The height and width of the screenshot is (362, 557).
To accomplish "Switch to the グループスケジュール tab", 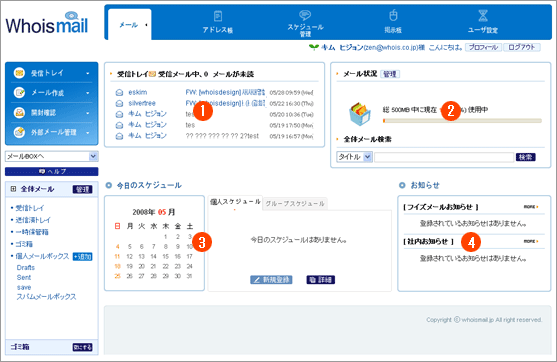I will pos(295,204).
